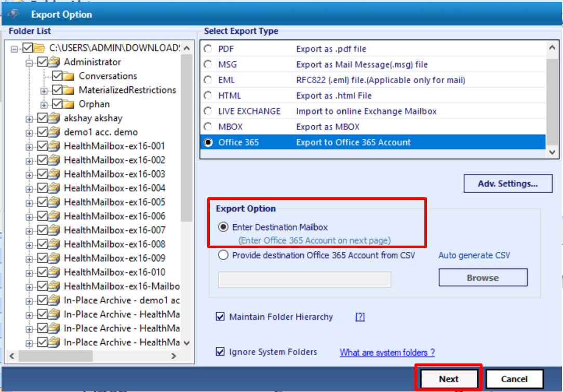Select the MSG export type radio button

208,64
